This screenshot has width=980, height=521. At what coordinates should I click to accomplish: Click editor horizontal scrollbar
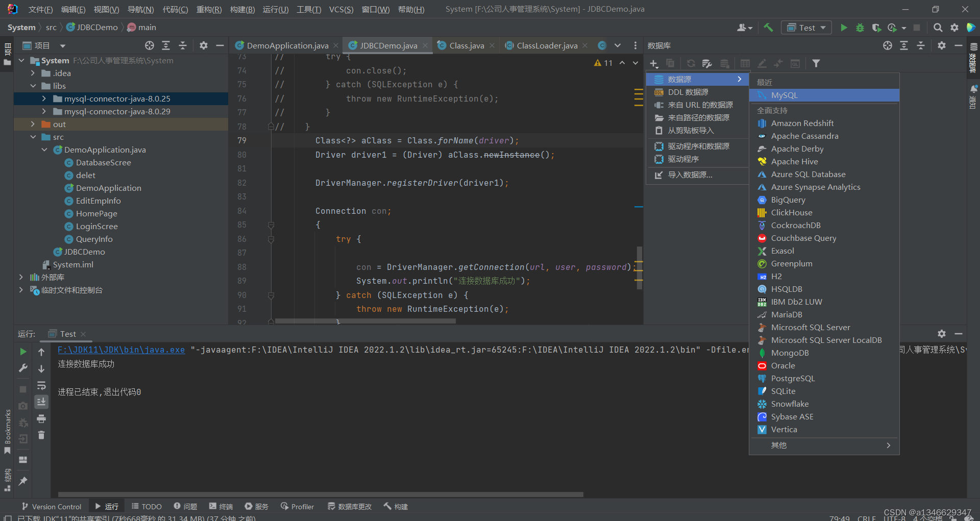click(x=365, y=321)
